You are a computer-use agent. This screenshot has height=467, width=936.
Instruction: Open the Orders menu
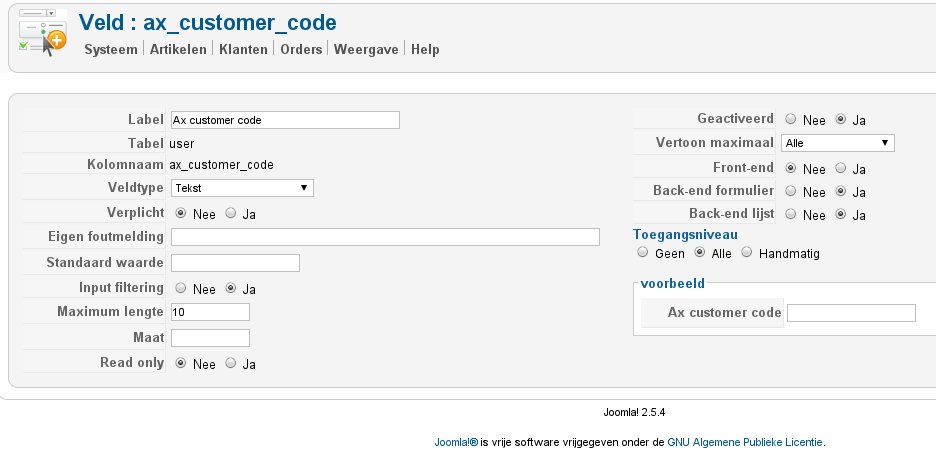(301, 49)
